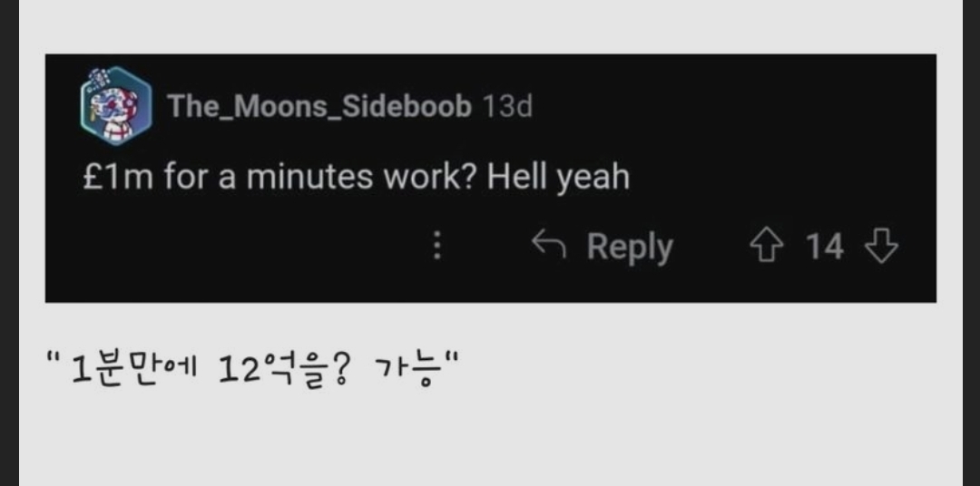
Task: Click the words "Hell yeah" in the comment
Action: (x=558, y=177)
